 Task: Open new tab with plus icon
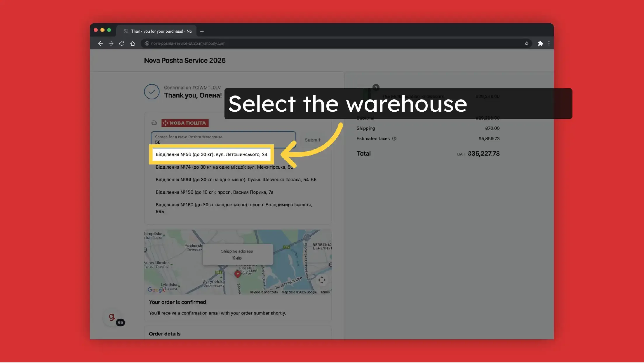point(202,31)
